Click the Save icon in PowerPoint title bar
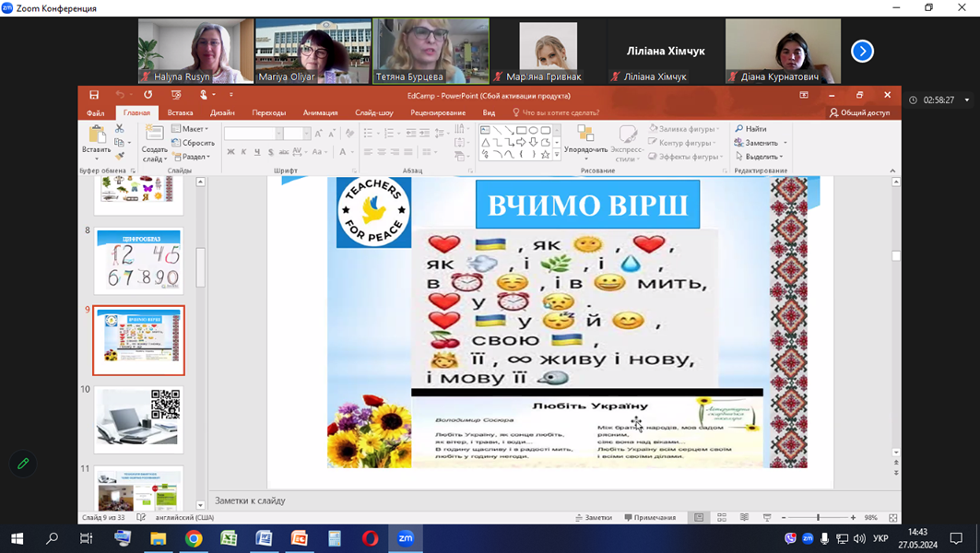 pyautogui.click(x=94, y=95)
